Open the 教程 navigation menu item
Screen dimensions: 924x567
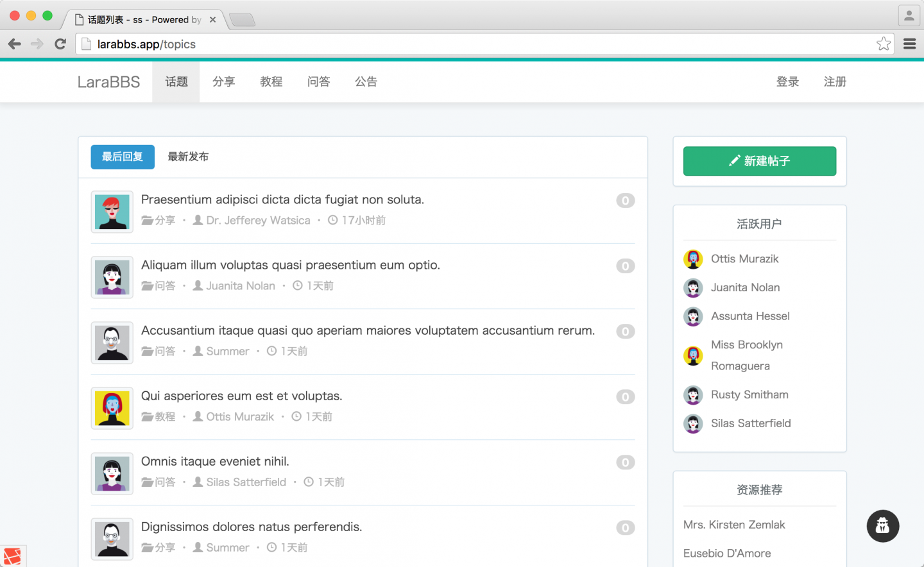271,82
